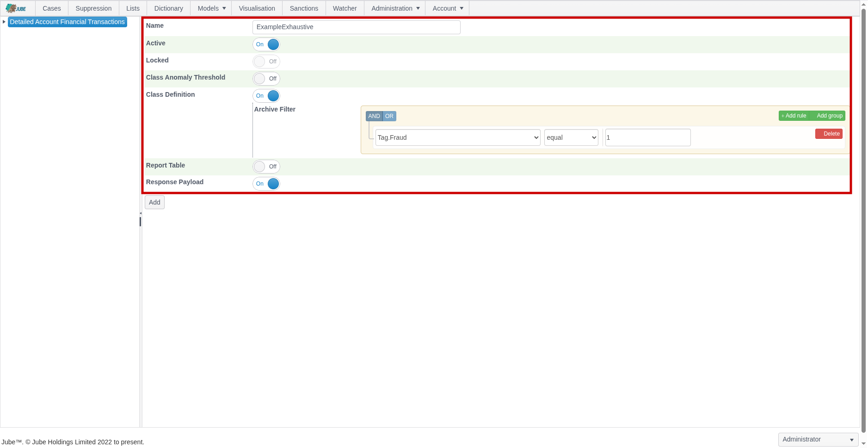The height and width of the screenshot is (448, 868).
Task: Click the scrollbar down arrow
Action: pyautogui.click(x=863, y=443)
